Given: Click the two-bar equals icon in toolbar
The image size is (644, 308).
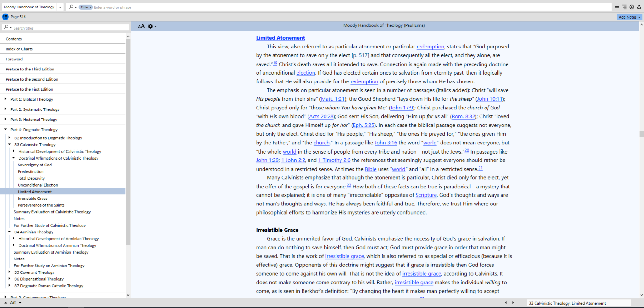Looking at the screenshot, I should (617, 7).
